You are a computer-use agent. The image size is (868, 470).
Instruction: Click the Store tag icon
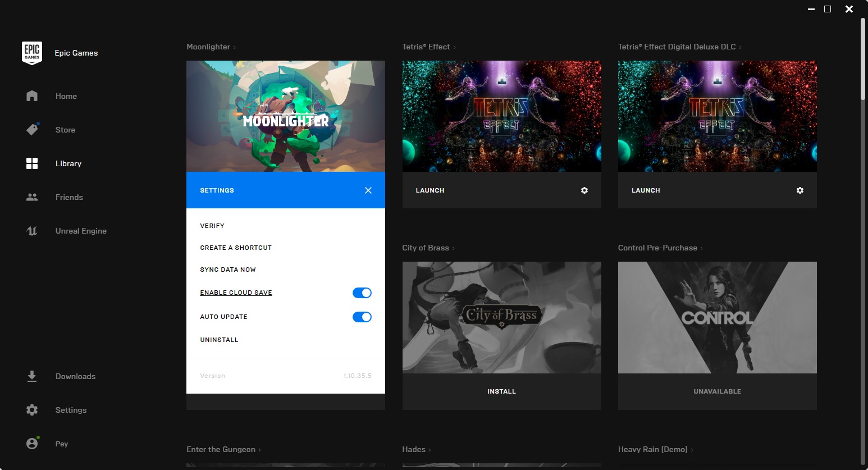[32, 130]
